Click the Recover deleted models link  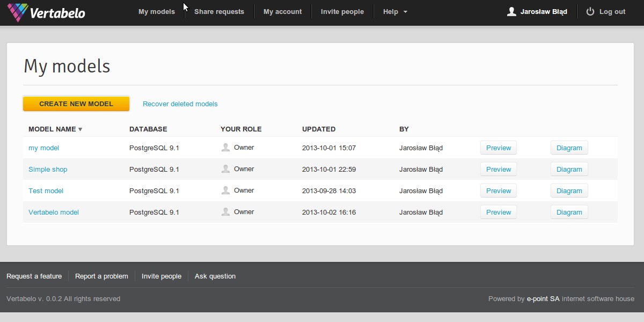click(180, 104)
